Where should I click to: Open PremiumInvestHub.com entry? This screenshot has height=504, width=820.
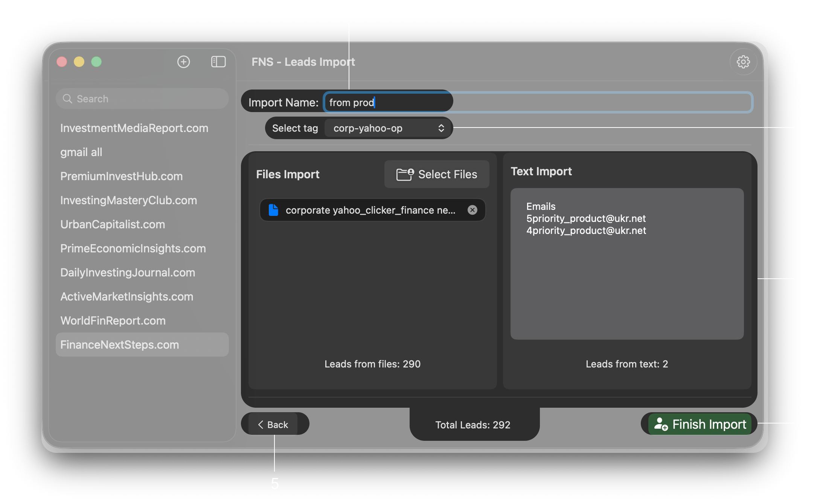coord(121,176)
